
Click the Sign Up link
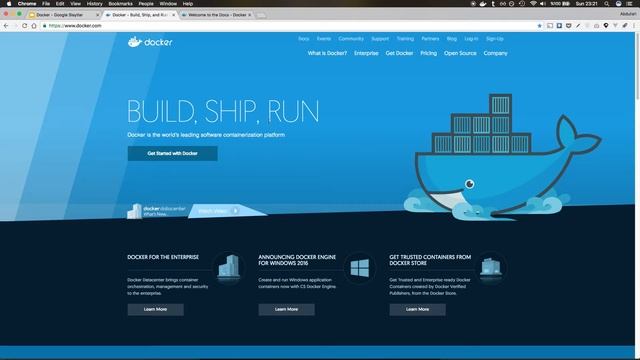[495, 39]
